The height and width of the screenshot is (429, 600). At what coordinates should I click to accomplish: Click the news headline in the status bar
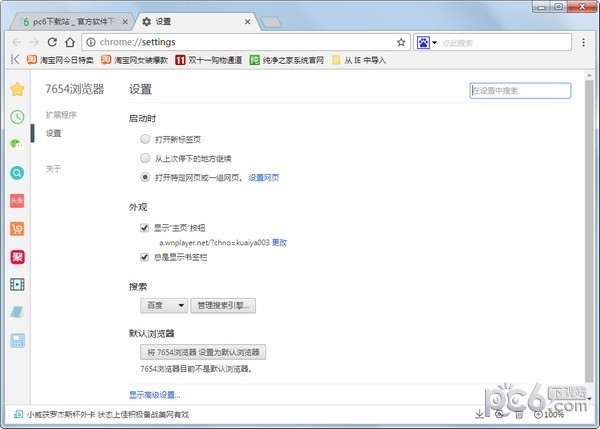[x=108, y=414]
